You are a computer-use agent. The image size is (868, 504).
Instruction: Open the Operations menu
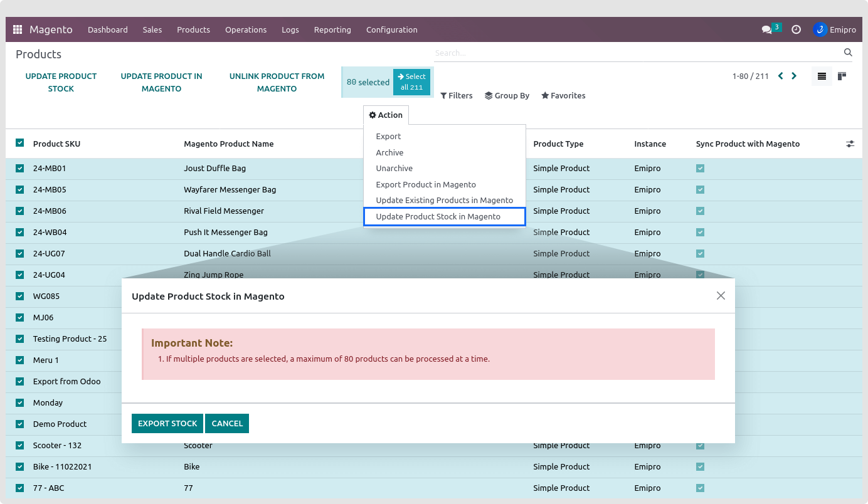[x=246, y=29]
